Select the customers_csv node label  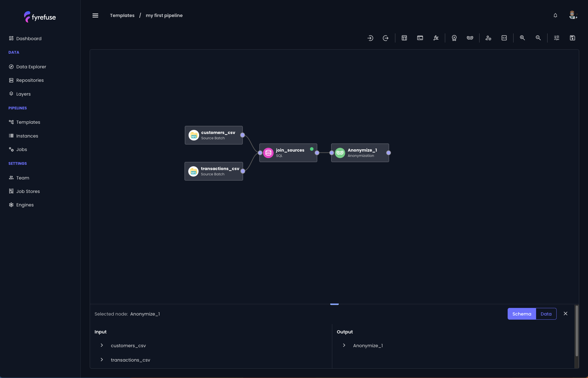point(218,133)
